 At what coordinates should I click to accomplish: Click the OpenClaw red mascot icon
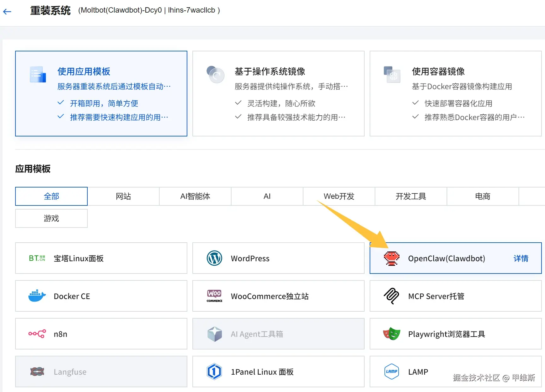pyautogui.click(x=392, y=258)
